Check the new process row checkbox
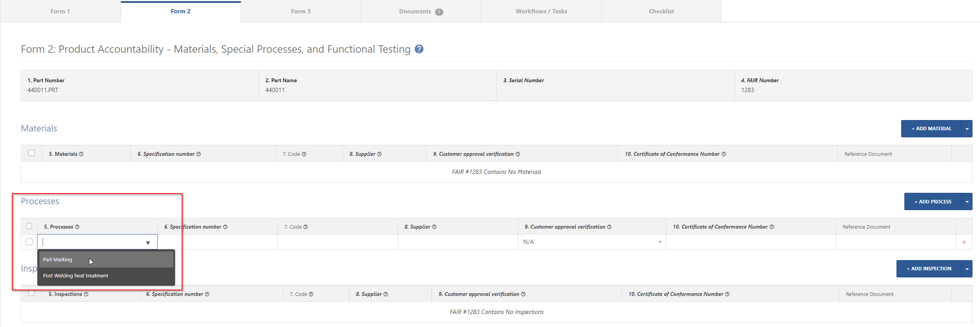The width and height of the screenshot is (980, 327). coord(29,242)
